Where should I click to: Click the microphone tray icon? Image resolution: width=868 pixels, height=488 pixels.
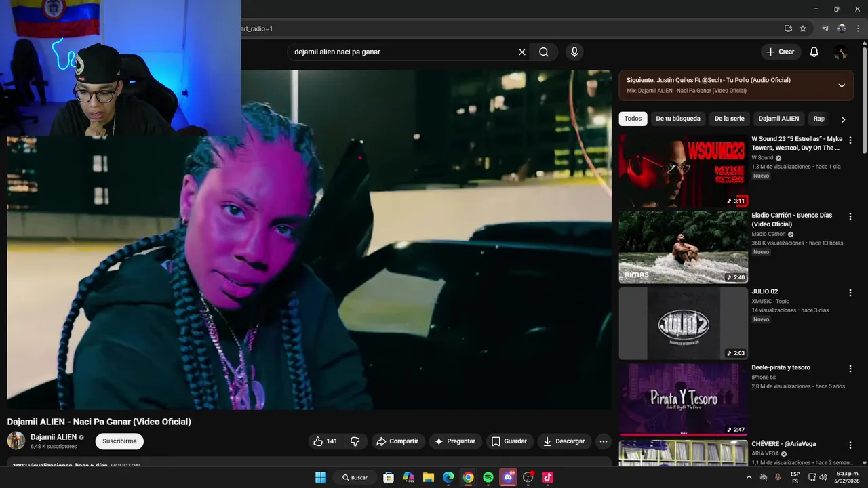tap(778, 477)
